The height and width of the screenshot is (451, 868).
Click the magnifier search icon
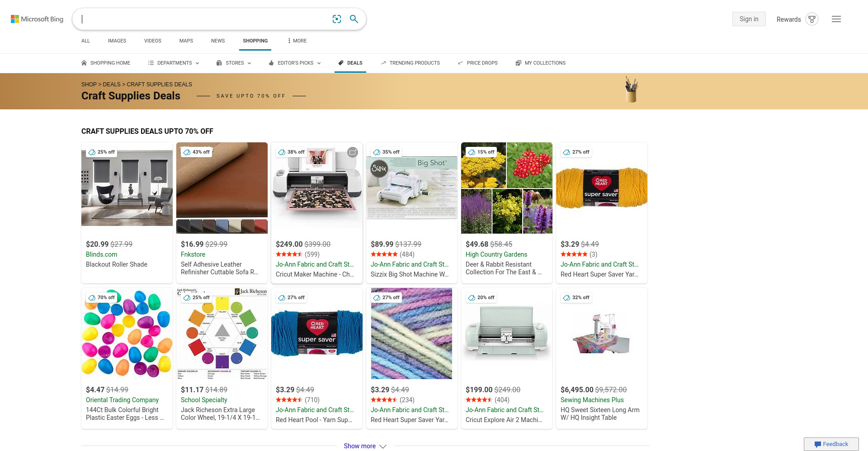pos(354,19)
